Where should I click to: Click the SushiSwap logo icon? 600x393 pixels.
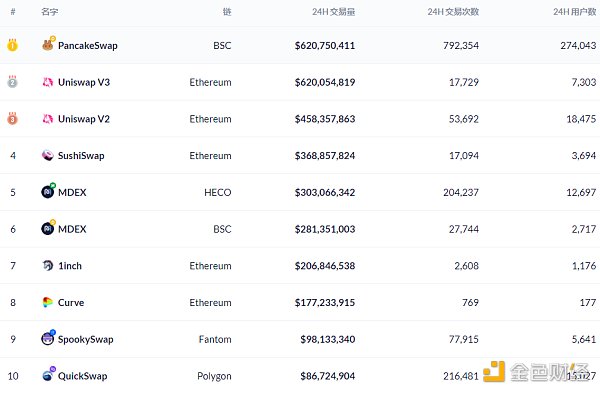(x=47, y=155)
